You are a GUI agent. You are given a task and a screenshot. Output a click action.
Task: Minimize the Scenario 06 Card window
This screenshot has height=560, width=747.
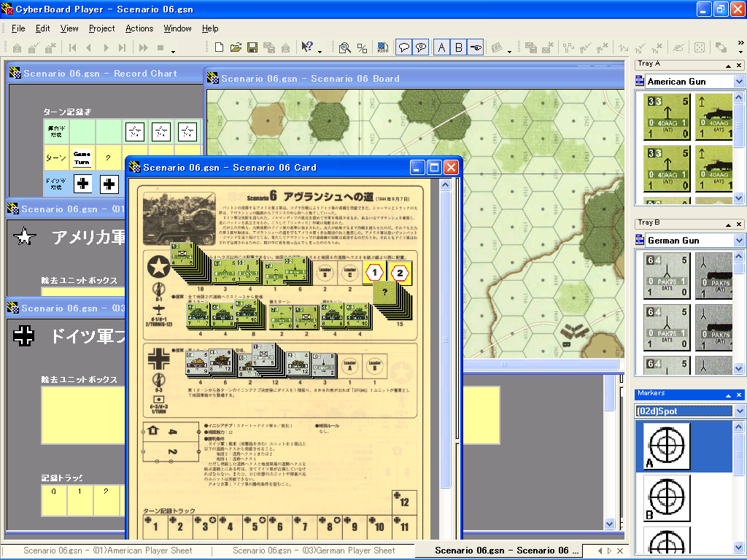pos(417,168)
